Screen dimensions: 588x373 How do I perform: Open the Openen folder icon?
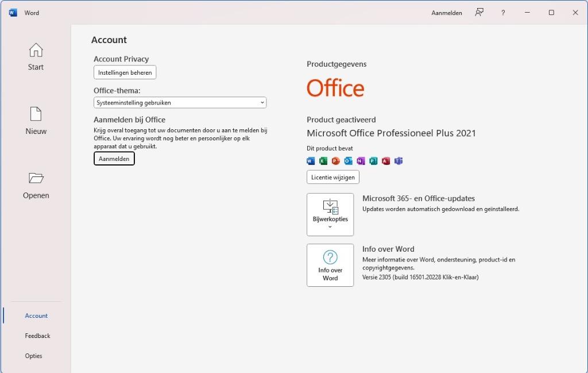pos(36,178)
